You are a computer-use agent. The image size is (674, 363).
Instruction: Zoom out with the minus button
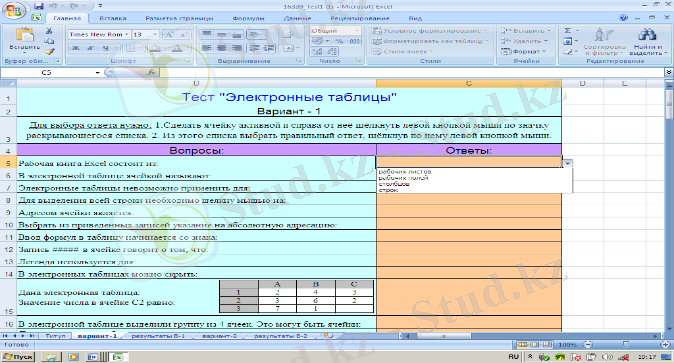tap(587, 345)
